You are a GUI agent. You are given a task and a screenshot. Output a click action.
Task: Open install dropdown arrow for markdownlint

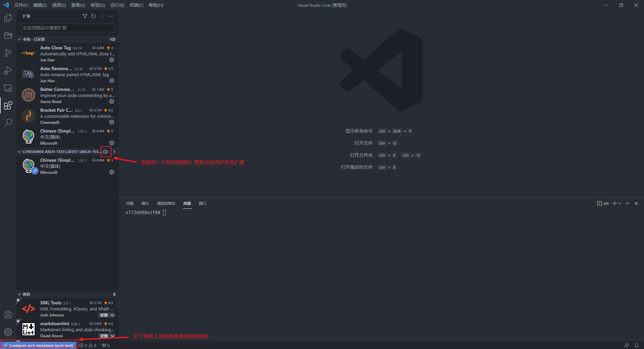(x=112, y=336)
